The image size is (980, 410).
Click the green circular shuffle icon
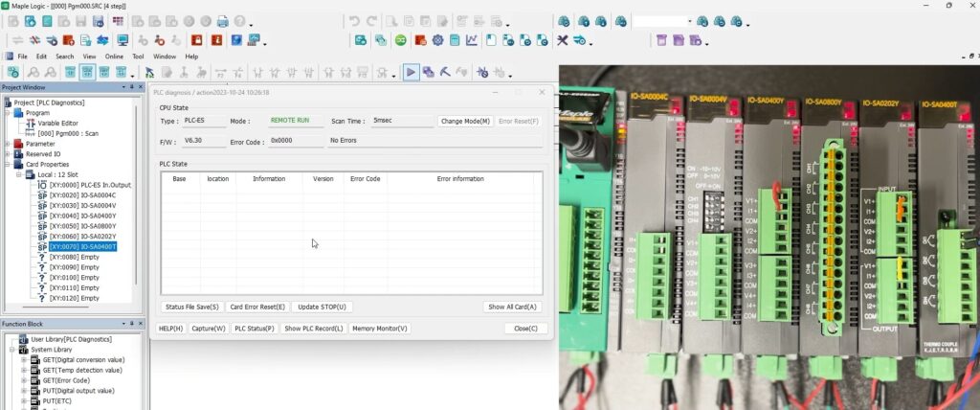pos(401,40)
